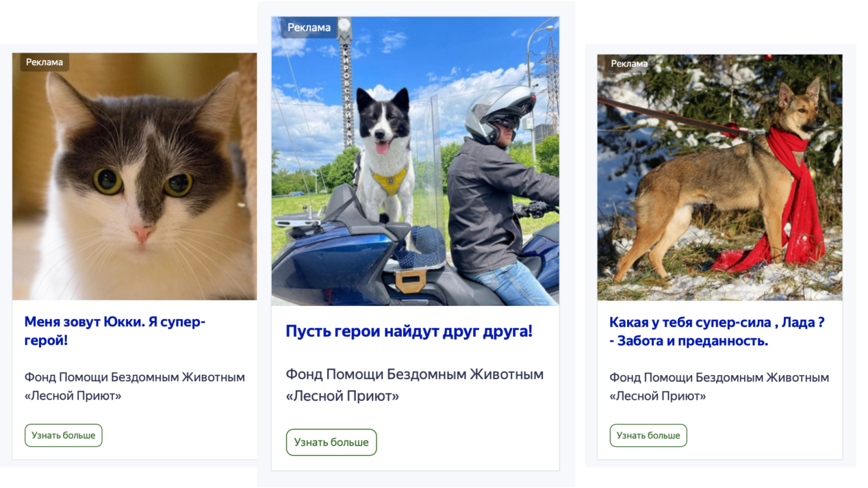This screenshot has width=868, height=488.
Task: Click 'Узнать больше' under the Юкки cat ad
Action: [x=63, y=435]
